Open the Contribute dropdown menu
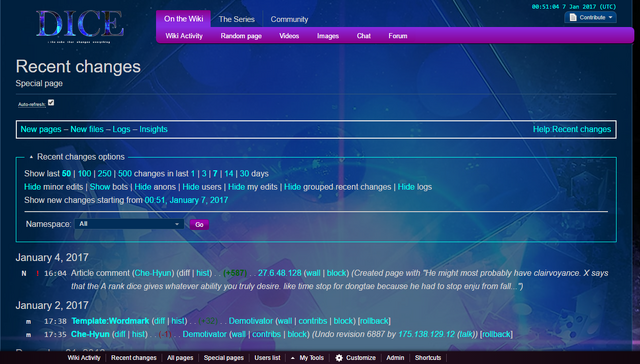 click(x=590, y=18)
